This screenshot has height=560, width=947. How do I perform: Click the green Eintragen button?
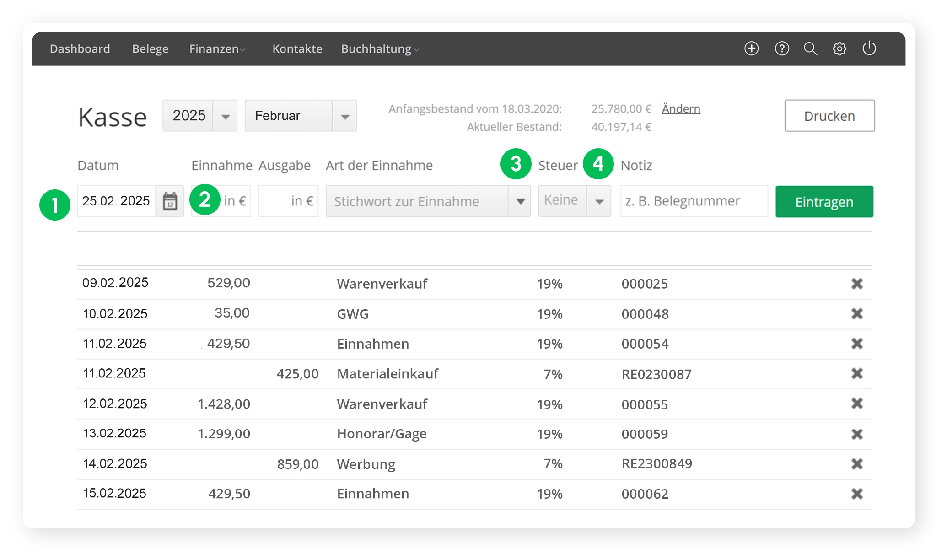824,202
